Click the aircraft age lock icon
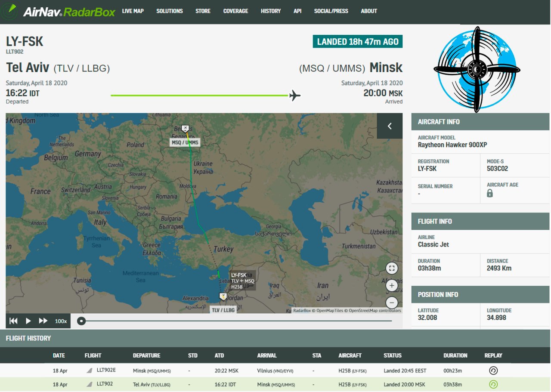The height and width of the screenshot is (392, 551). coord(490,193)
